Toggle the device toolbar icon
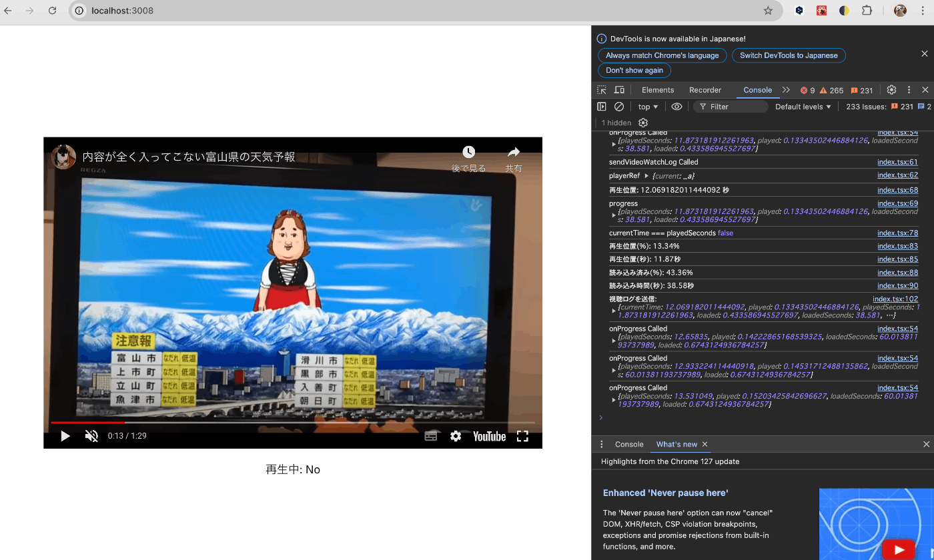This screenshot has height=560, width=934. tap(619, 90)
